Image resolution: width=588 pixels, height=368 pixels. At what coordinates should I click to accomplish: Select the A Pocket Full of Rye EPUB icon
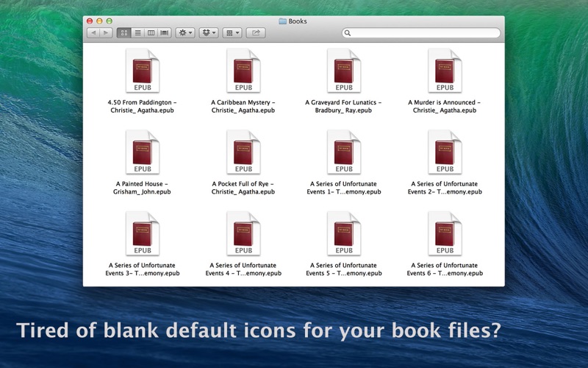pos(243,152)
